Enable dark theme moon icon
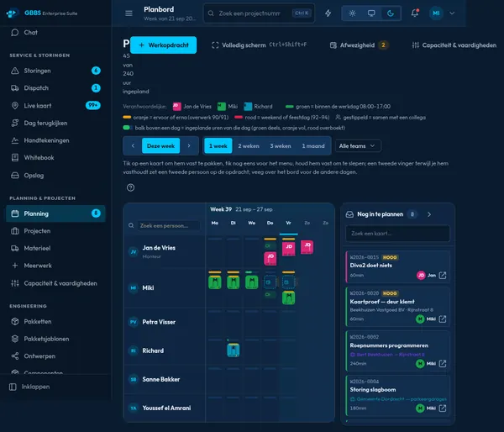504x432 pixels. (x=391, y=13)
